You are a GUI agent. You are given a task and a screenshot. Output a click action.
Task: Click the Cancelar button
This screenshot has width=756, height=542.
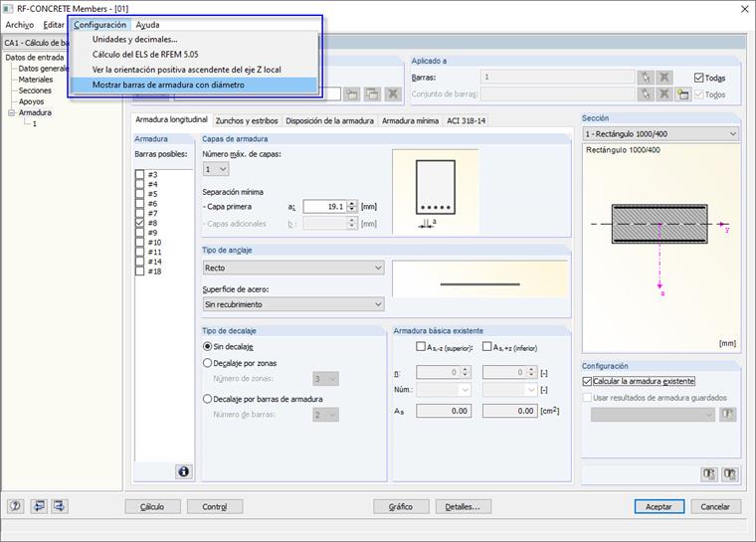715,507
